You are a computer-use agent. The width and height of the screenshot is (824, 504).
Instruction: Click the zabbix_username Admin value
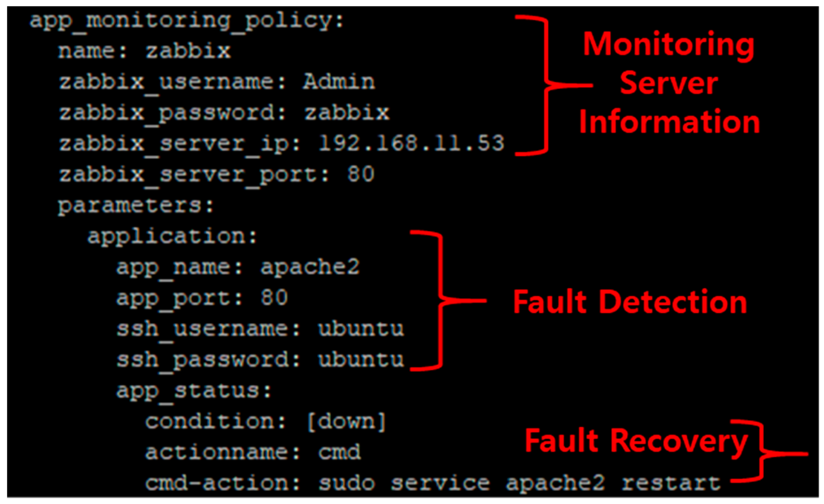pos(339,82)
